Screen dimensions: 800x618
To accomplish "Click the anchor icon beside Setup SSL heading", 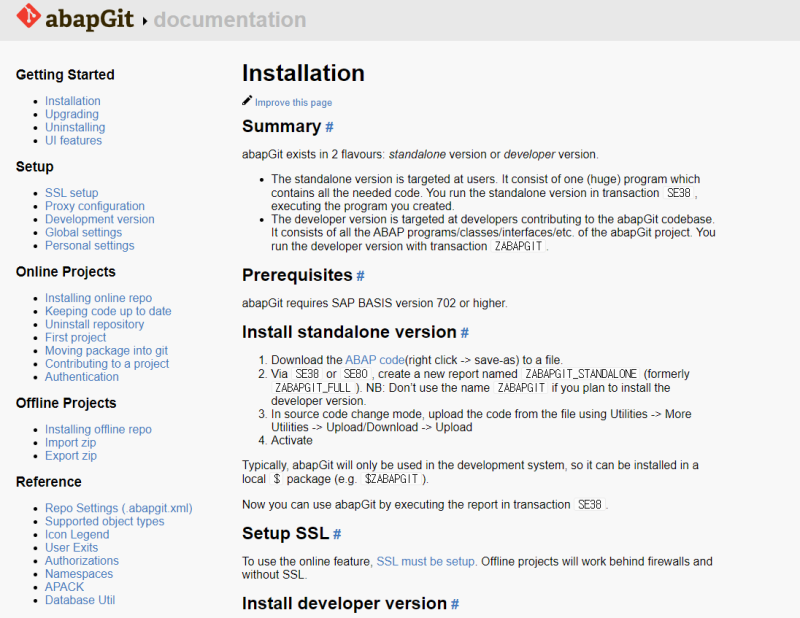I will [336, 533].
